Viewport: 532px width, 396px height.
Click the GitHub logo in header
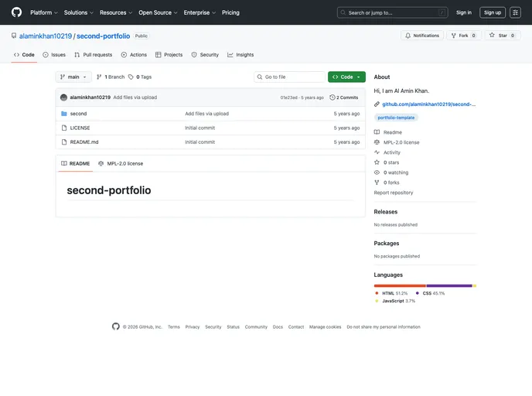[16, 12]
